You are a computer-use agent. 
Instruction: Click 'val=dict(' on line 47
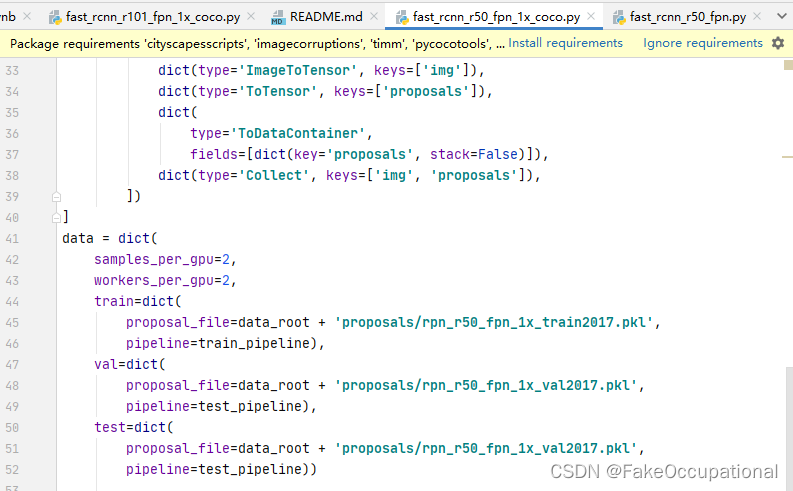(x=130, y=365)
